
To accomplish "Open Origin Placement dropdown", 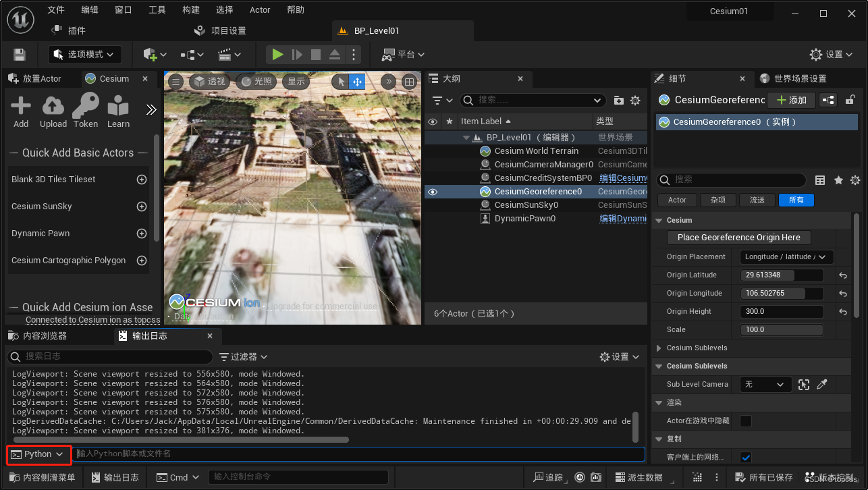I will pyautogui.click(x=786, y=257).
